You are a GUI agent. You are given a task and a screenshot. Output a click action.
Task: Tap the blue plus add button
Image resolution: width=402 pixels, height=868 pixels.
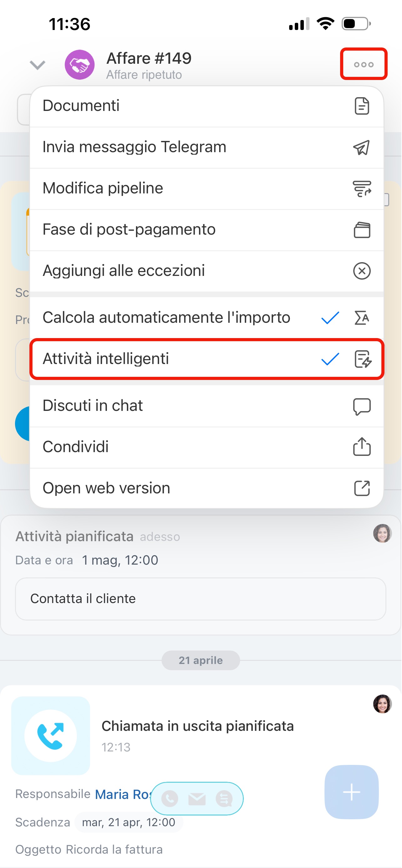tap(351, 792)
